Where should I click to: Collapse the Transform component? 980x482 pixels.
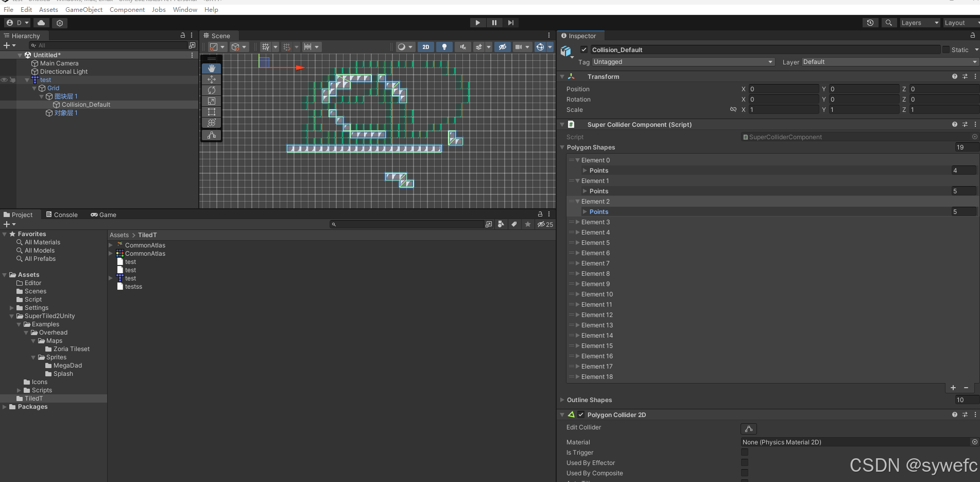(x=562, y=76)
